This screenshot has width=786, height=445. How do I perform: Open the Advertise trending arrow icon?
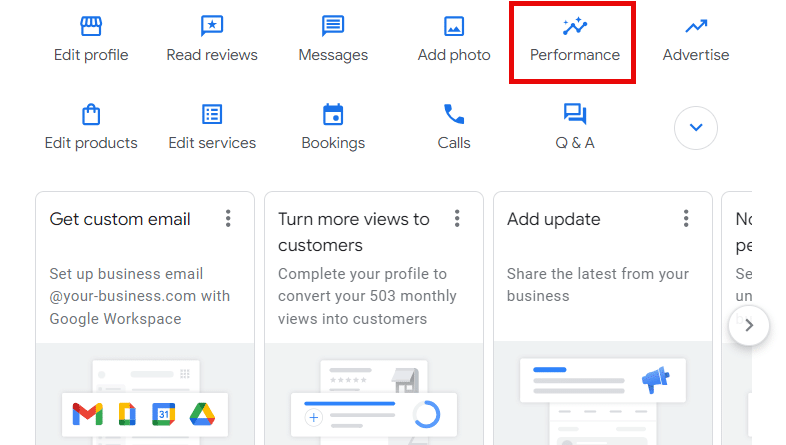696,26
